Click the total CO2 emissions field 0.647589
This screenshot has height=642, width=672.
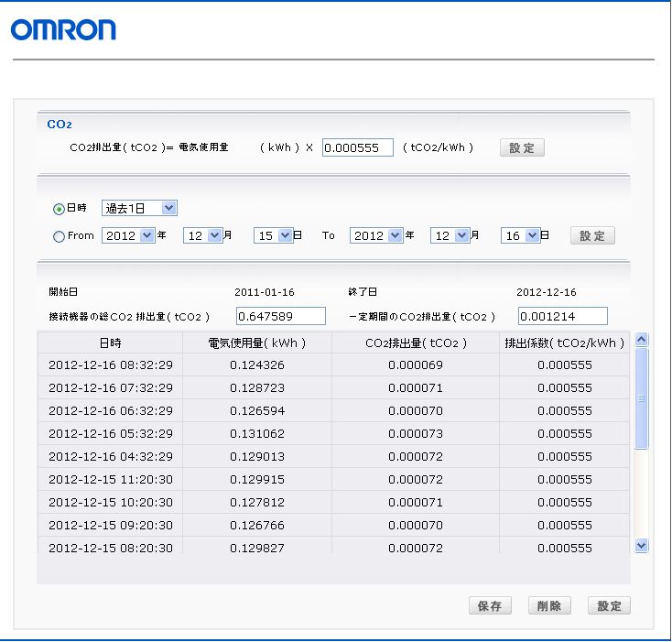click(x=281, y=316)
